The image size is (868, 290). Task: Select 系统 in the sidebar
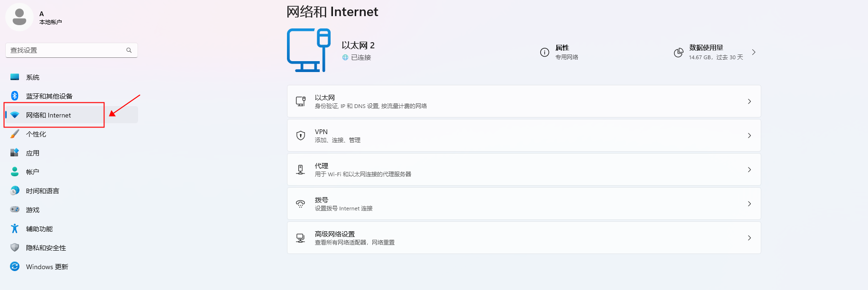point(33,77)
